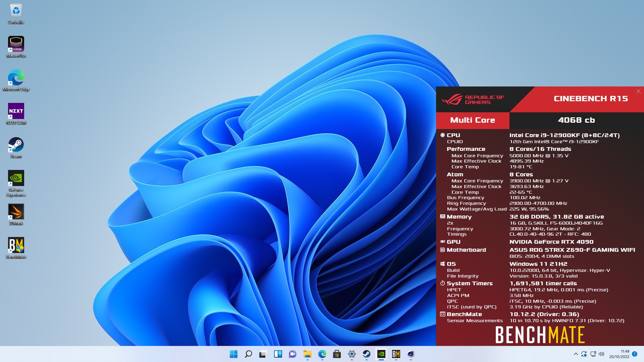Open the MasterPlus desktop shortcut
The width and height of the screenshot is (644, 362).
tap(16, 47)
